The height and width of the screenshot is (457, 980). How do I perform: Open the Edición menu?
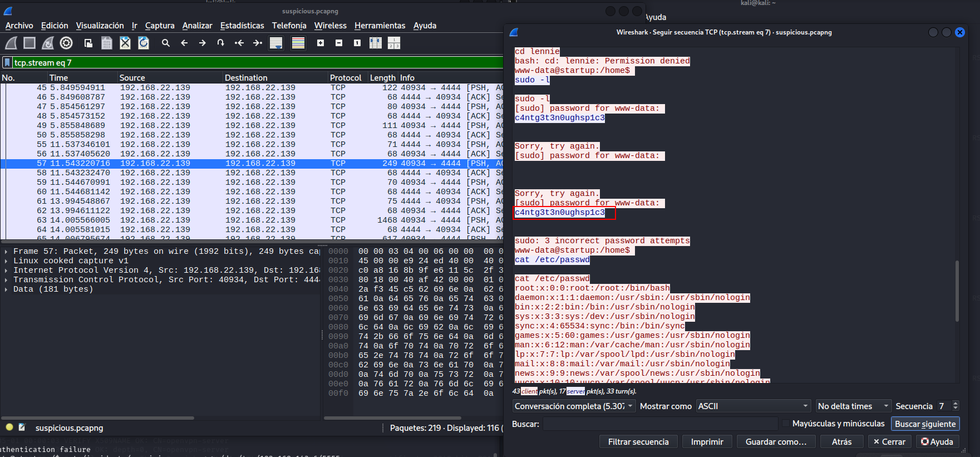click(x=55, y=26)
